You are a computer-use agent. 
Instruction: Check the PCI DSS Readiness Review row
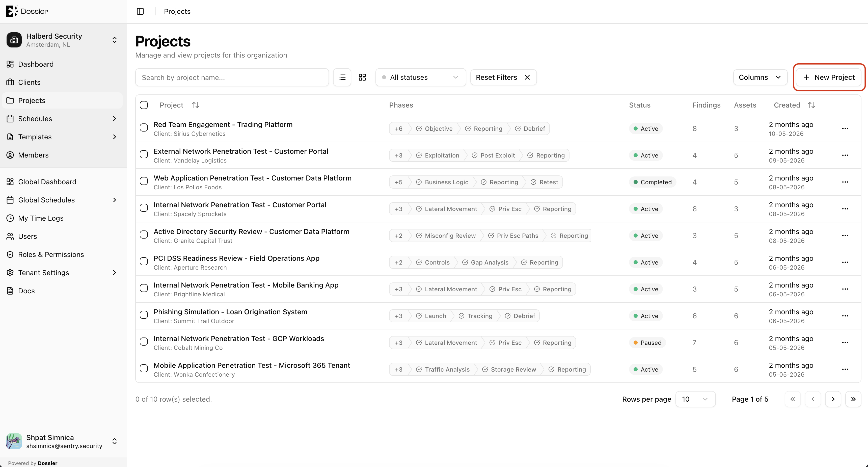[x=144, y=261]
